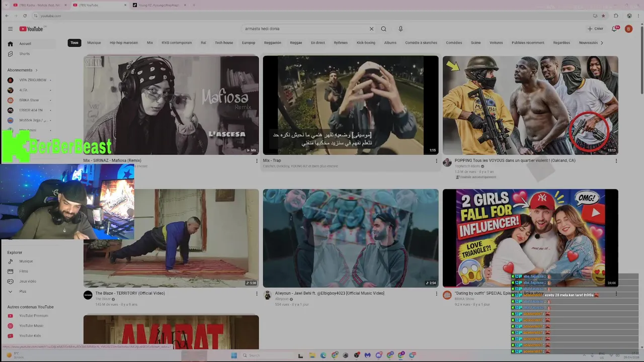Reload the page with the refresh icon

point(25,16)
